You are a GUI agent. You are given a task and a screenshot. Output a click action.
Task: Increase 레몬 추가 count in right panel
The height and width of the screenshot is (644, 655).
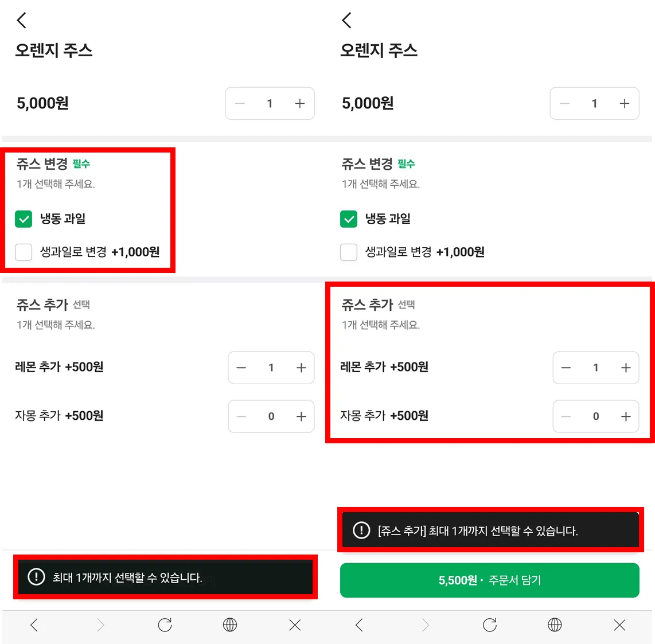[626, 368]
